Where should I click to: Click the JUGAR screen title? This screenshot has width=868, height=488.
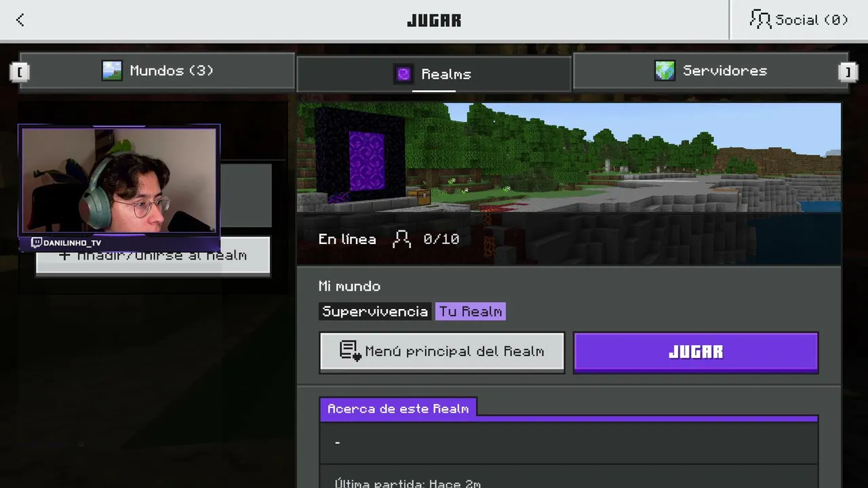pyautogui.click(x=434, y=20)
